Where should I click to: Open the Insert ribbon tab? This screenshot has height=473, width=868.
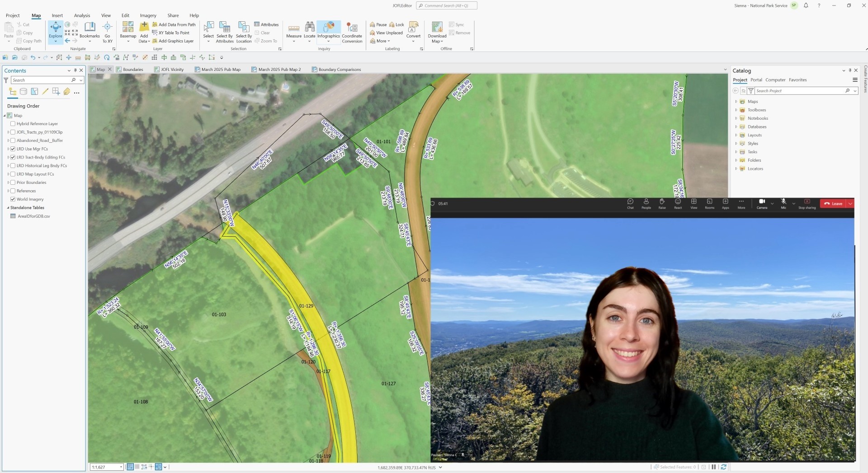pyautogui.click(x=57, y=15)
